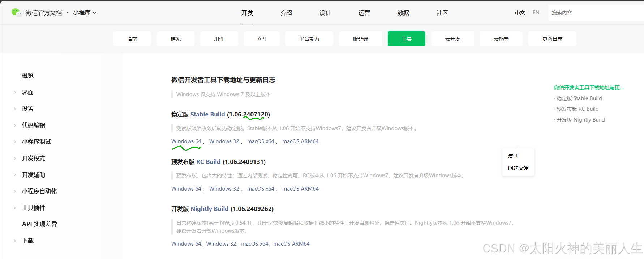Select the 开发 top navigation tab
The width and height of the screenshot is (644, 259).
247,13
